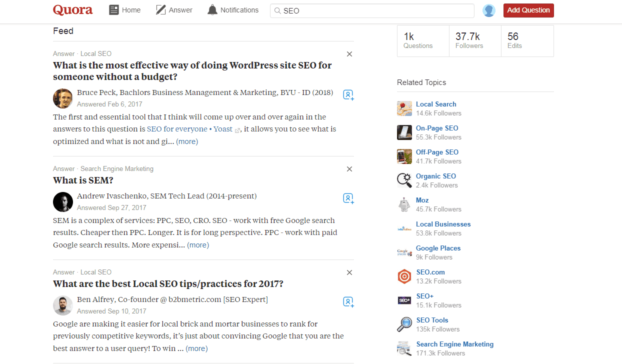Click the Search Engine Marketing label above What is SEM
Viewport: 622px width, 364px height.
click(x=117, y=169)
